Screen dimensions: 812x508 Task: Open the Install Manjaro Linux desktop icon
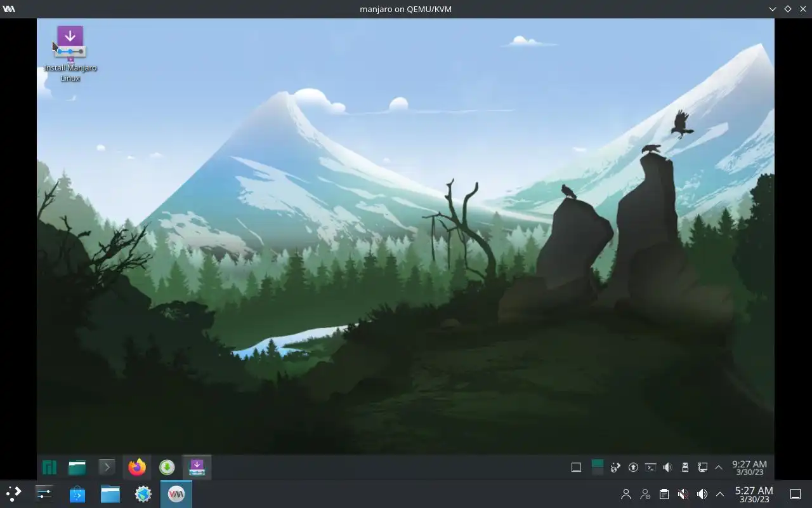coord(70,54)
